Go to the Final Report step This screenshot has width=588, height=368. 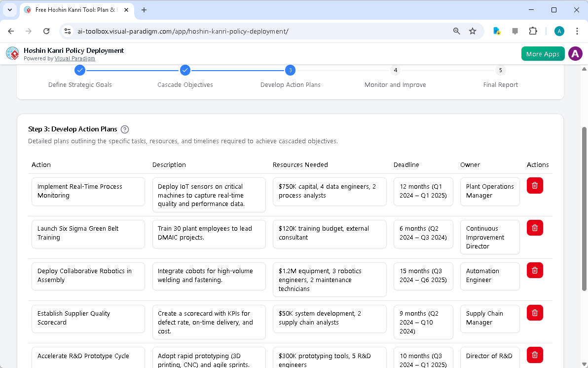click(x=500, y=70)
